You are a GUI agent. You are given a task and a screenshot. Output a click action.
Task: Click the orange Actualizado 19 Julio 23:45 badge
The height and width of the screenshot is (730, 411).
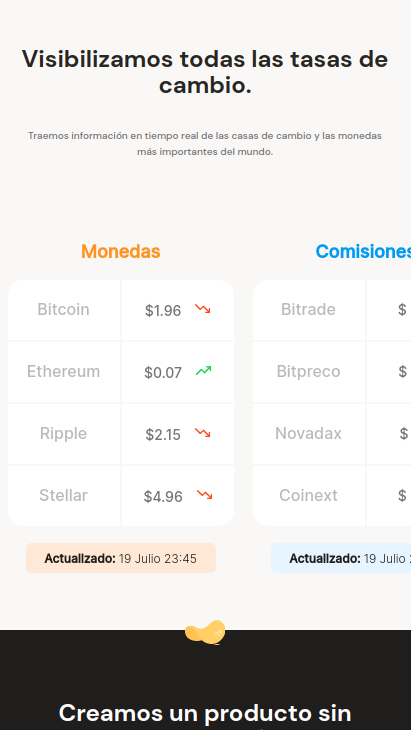[x=121, y=558]
